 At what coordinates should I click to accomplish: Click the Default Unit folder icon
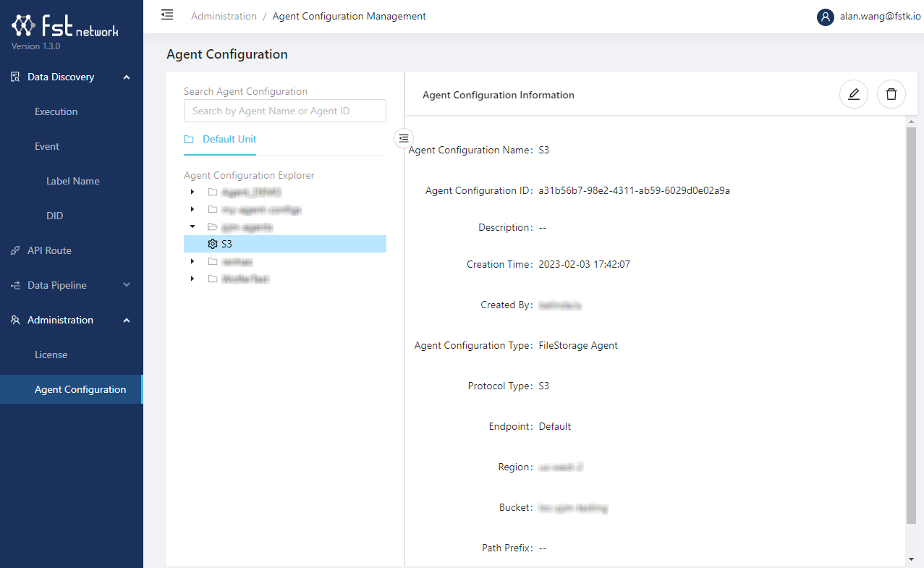tap(189, 139)
